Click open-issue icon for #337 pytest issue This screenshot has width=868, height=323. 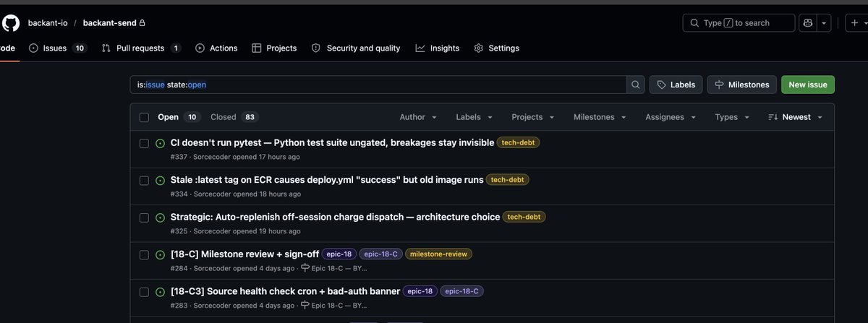tap(161, 143)
